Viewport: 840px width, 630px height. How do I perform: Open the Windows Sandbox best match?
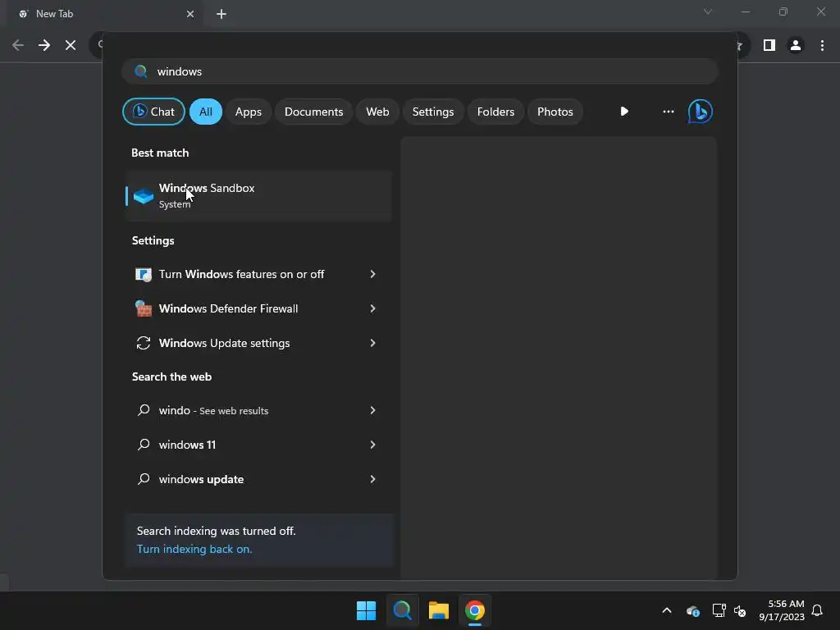pos(258,195)
